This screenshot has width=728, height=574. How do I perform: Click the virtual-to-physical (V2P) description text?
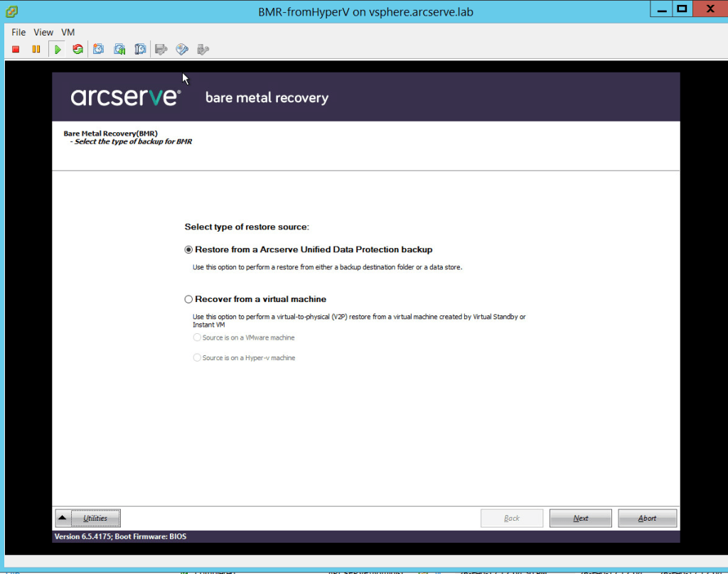coord(359,320)
